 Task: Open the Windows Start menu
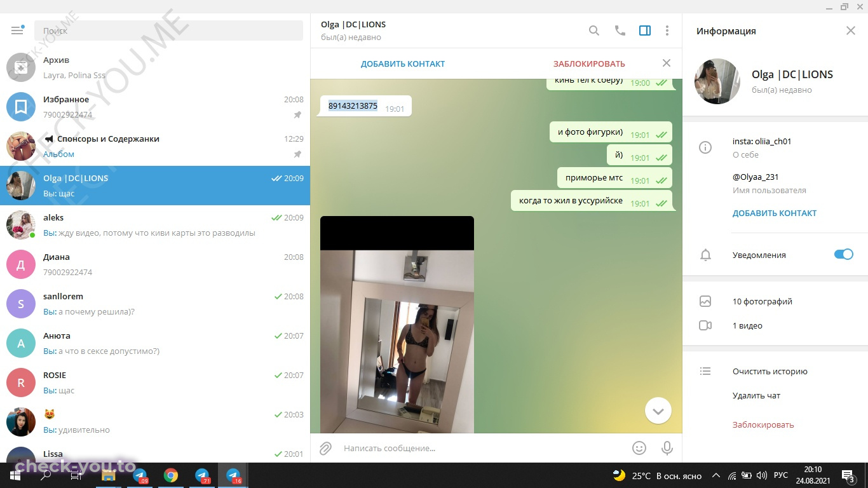coord(15,475)
